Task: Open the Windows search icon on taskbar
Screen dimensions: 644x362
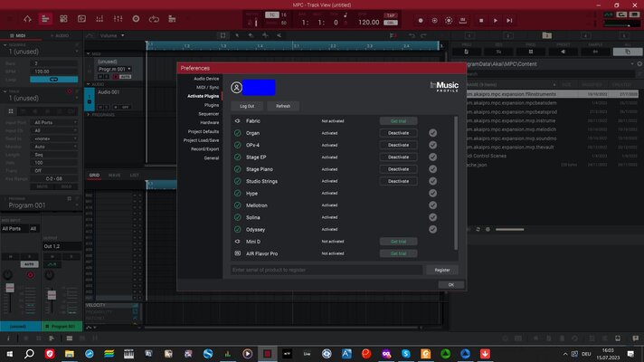Action: point(29,354)
